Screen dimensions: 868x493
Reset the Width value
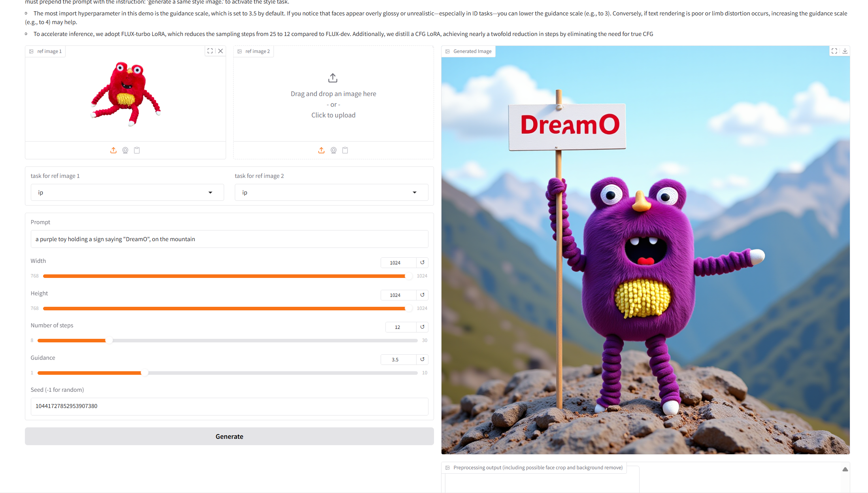coord(422,263)
